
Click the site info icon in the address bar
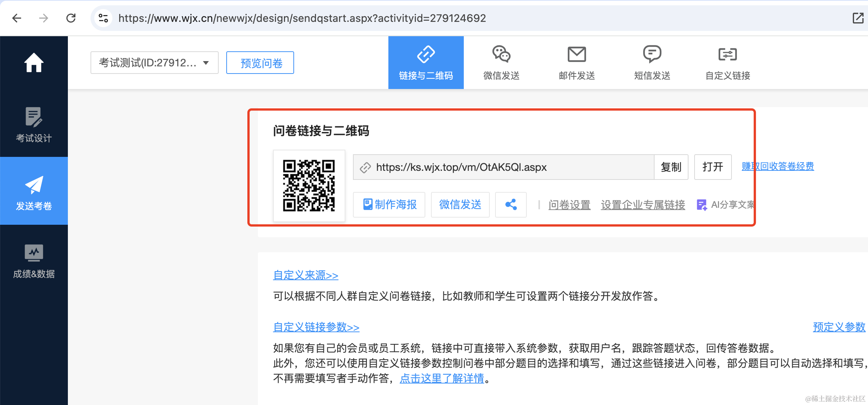(103, 18)
